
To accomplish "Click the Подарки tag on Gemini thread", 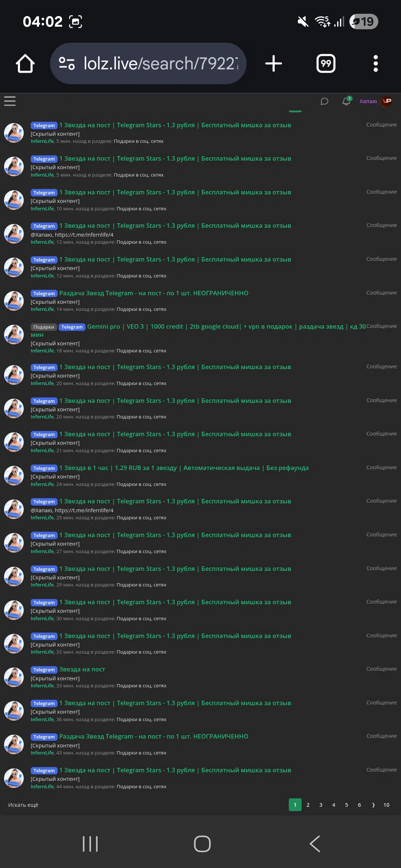I will pyautogui.click(x=44, y=327).
